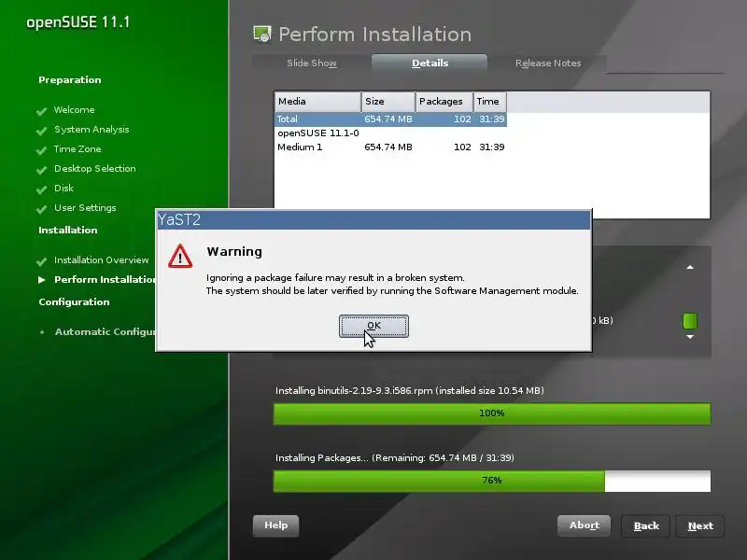Screen dimensions: 747x560
Task: Click the Automatic Configuration step label
Action: (x=106, y=332)
